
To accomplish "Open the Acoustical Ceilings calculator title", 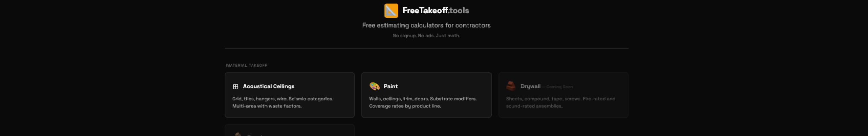I will (269, 86).
